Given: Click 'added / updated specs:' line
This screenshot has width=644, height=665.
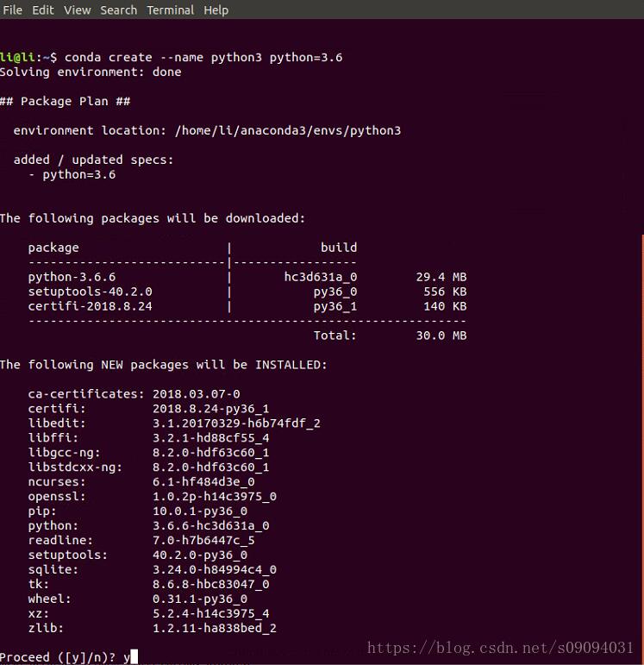Looking at the screenshot, I should point(93,160).
